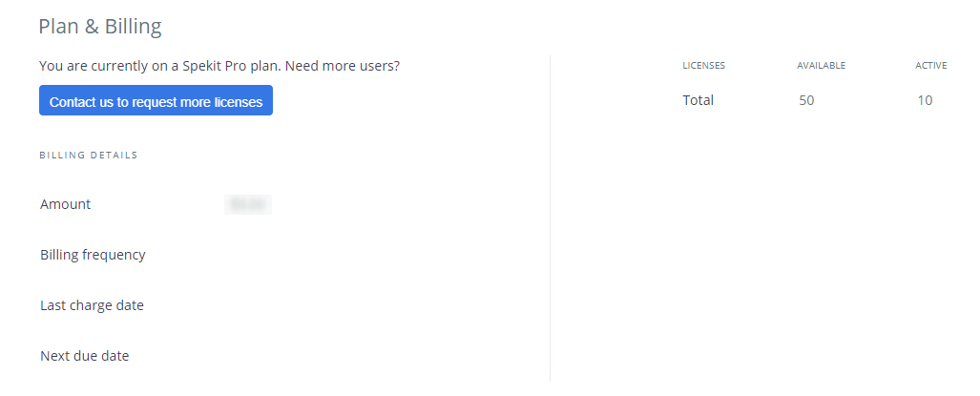Select the Last charge date label
Viewport: 980px width, 396px height.
pyautogui.click(x=92, y=305)
